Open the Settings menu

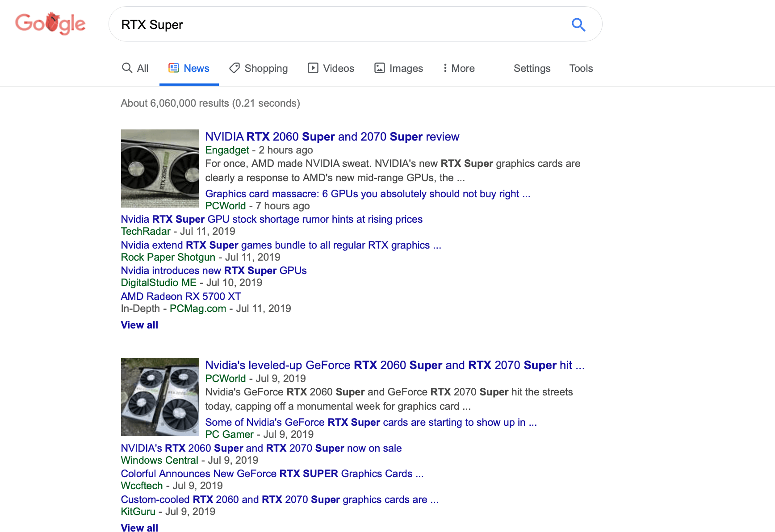pos(532,68)
